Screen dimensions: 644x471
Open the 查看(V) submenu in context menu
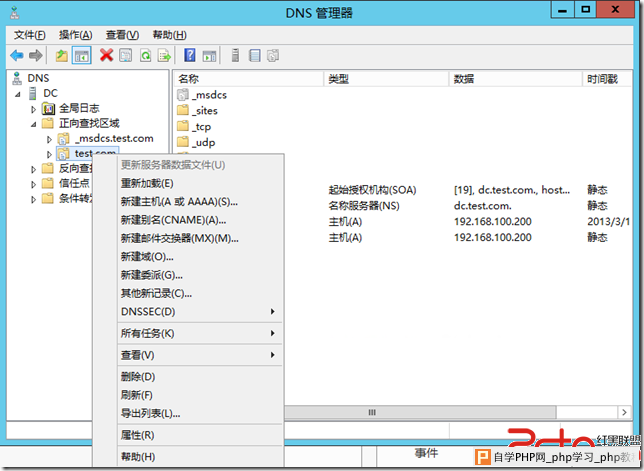point(200,355)
